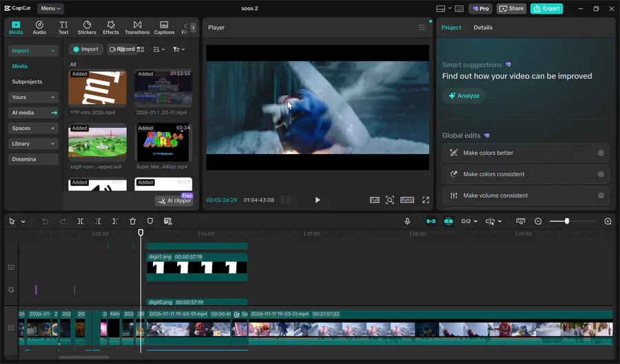Open the media sort dropdown
This screenshot has width=620, height=364.
point(158,50)
